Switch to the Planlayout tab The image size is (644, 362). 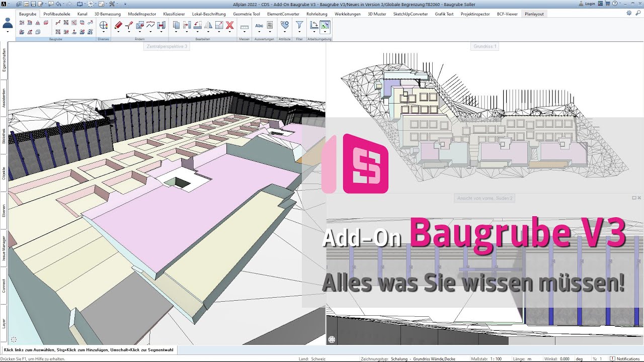[x=534, y=14]
